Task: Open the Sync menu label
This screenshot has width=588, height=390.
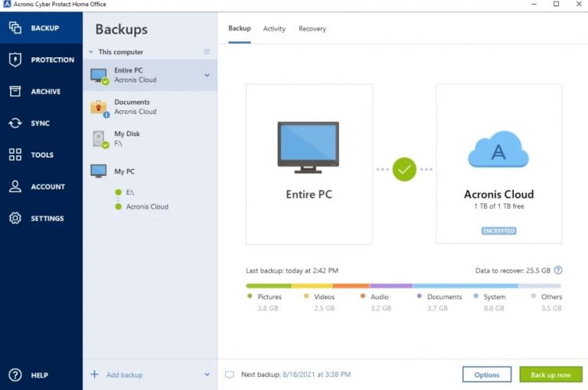Action: 40,123
